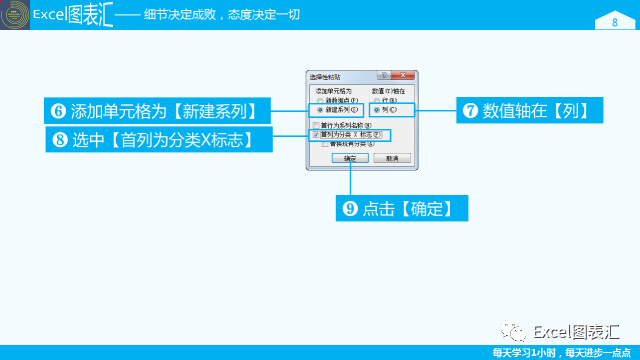Check 首行为系列名称 checkbox
The image size is (640, 360).
click(x=316, y=125)
